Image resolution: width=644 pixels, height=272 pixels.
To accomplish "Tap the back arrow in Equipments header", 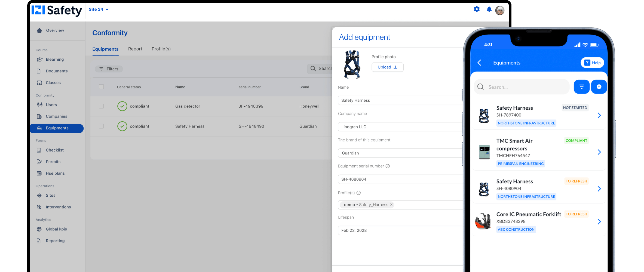I will coord(480,63).
